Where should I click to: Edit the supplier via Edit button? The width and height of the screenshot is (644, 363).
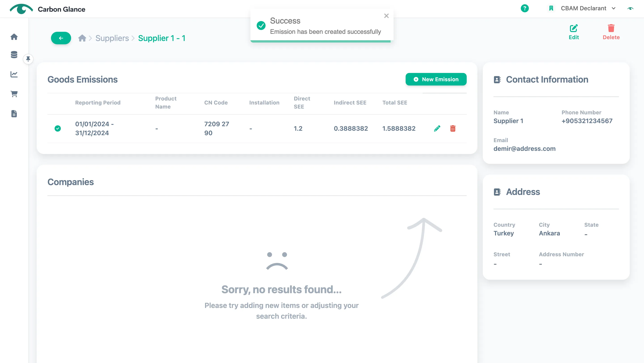click(574, 32)
